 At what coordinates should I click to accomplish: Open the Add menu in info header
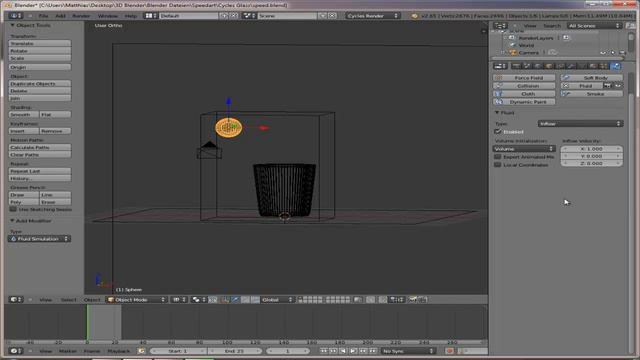pos(60,16)
